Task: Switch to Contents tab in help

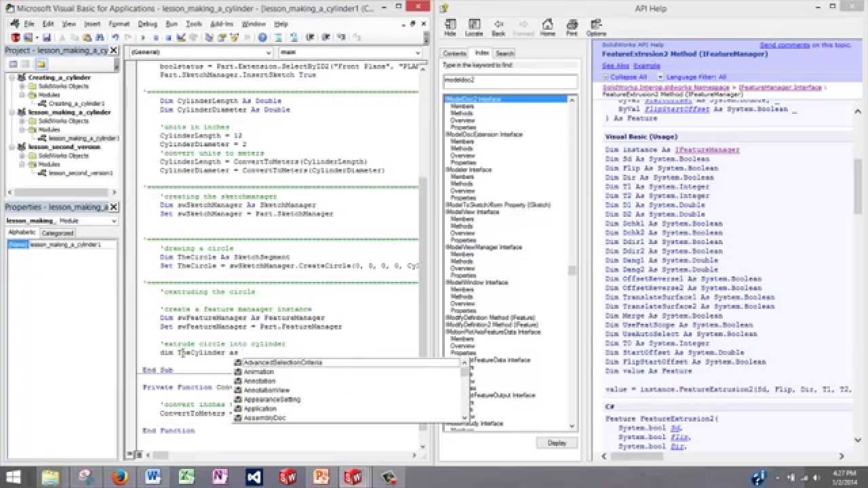Action: coord(454,53)
